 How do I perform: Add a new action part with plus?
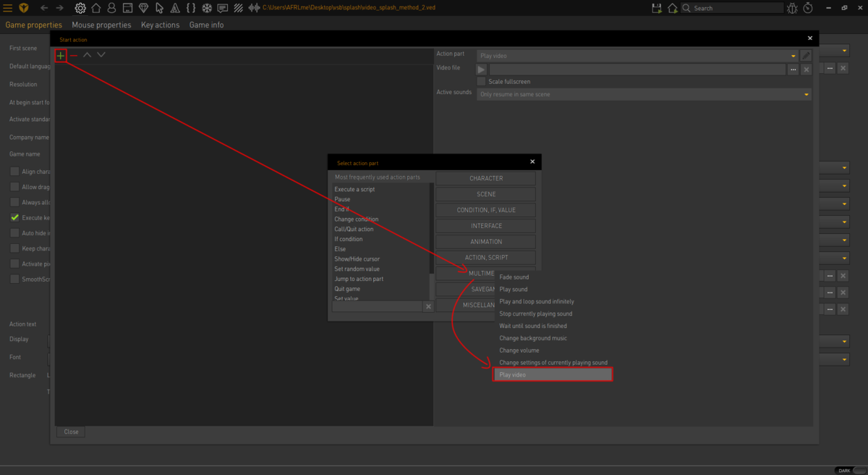coord(61,55)
